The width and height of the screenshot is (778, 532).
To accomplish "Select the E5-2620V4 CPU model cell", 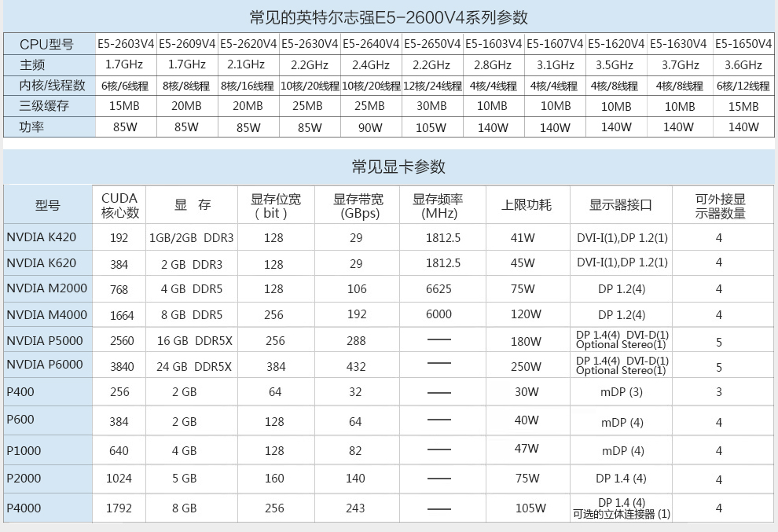I will click(248, 44).
